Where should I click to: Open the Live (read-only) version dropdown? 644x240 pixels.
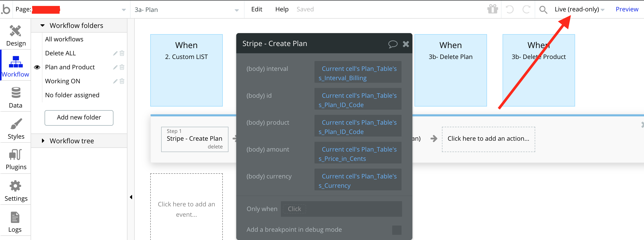pyautogui.click(x=579, y=10)
